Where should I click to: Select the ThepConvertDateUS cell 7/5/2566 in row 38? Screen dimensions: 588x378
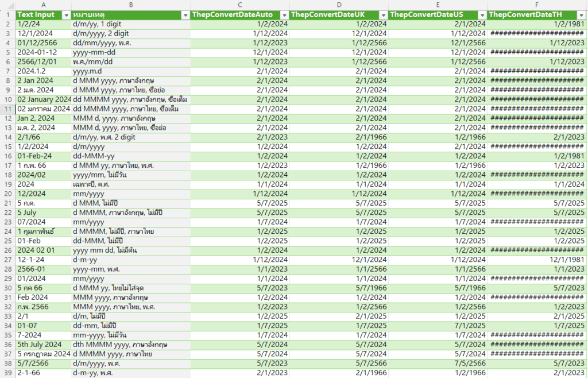click(438, 364)
